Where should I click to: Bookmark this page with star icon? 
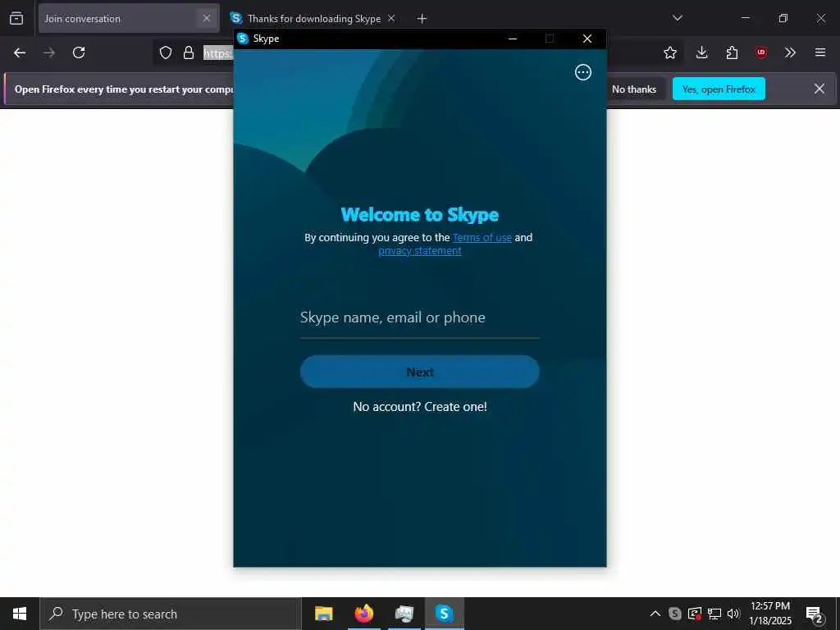tap(669, 52)
